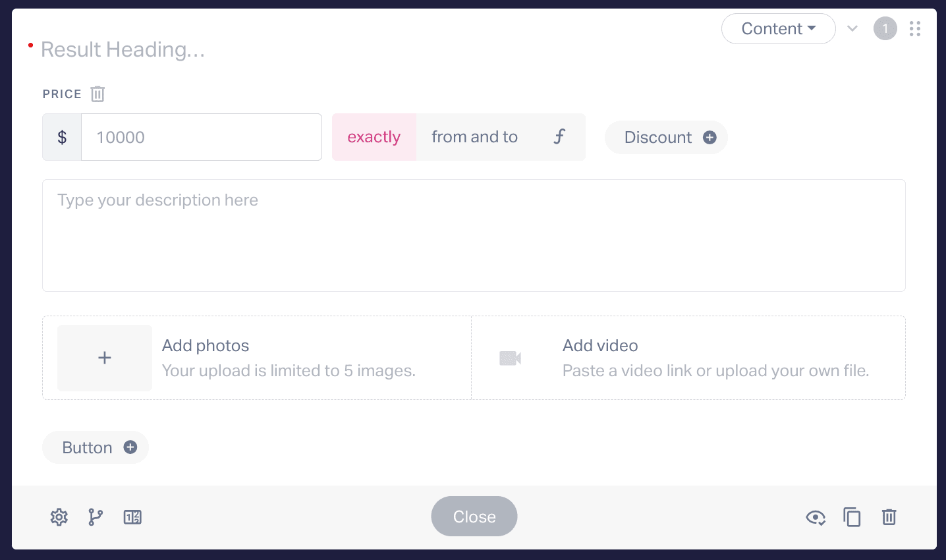The height and width of the screenshot is (560, 946).
Task: Switch price mode to 'from and to'
Action: (x=474, y=137)
